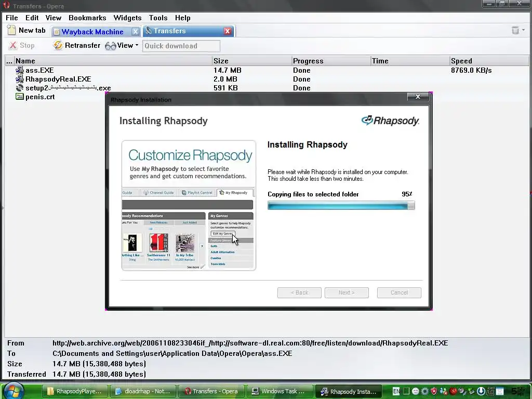Click the leftmost '...' column header

[9, 61]
